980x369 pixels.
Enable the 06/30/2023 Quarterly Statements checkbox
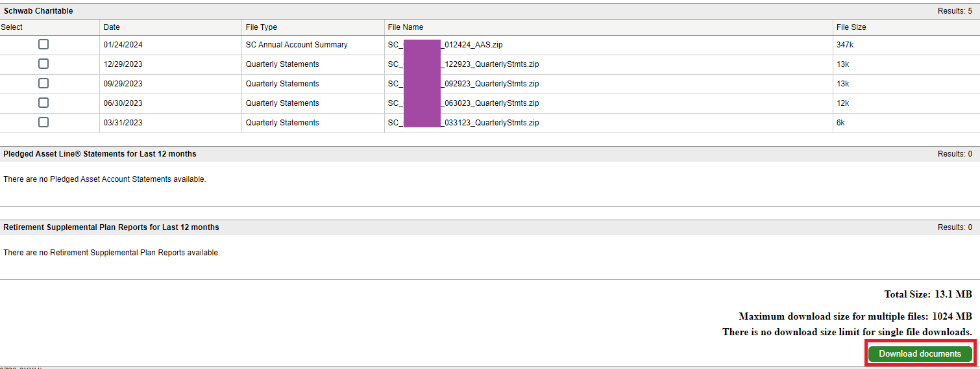pyautogui.click(x=43, y=103)
